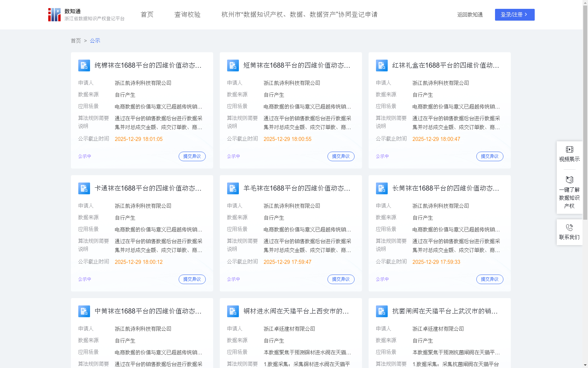Click the document icon on 红袜礼盒 card
Viewport: 588px width, 368px height.
[382, 65]
